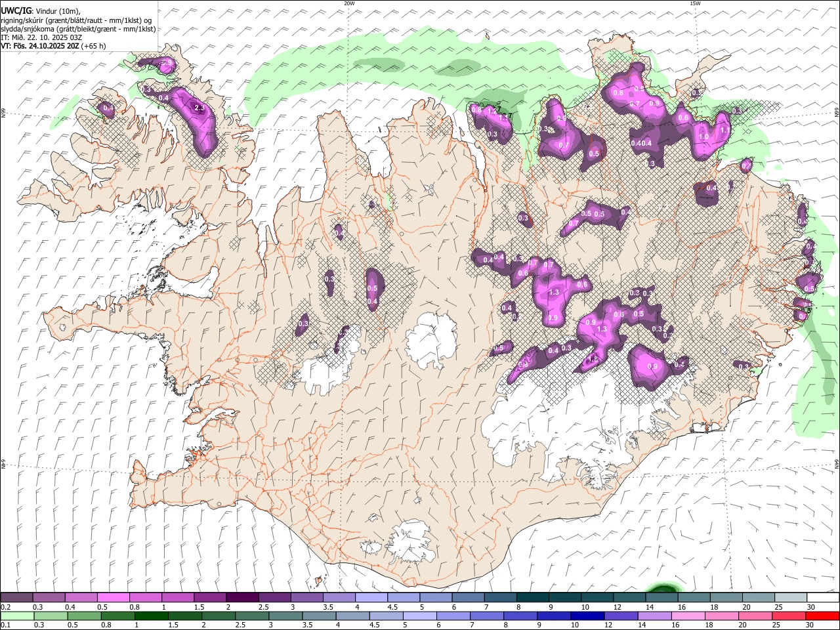This screenshot has height=630, width=840.
Task: Click the 2.3 snowfall value label
Action: (199, 107)
